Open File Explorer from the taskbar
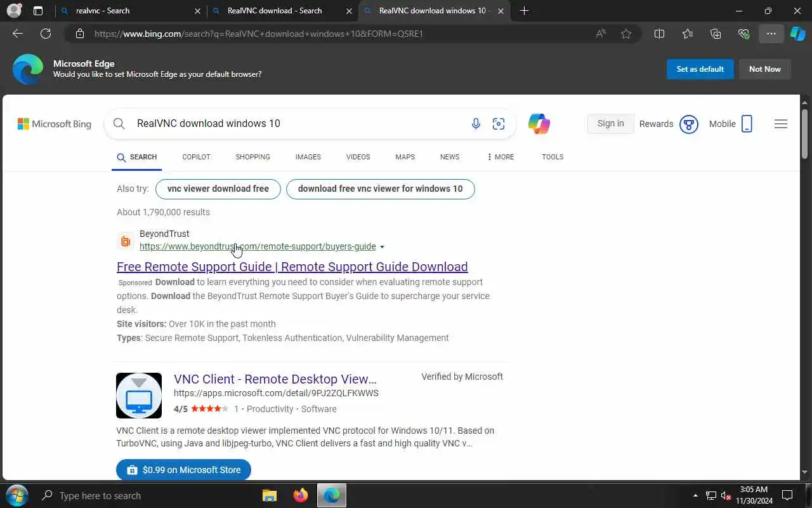Image resolution: width=812 pixels, height=508 pixels. [270, 495]
